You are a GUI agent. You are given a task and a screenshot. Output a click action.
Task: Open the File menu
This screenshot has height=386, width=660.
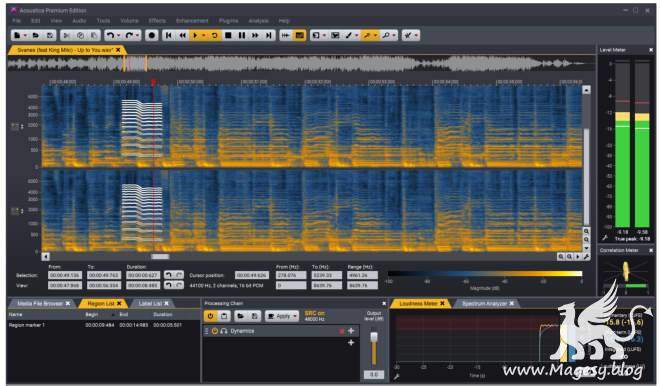coord(16,21)
